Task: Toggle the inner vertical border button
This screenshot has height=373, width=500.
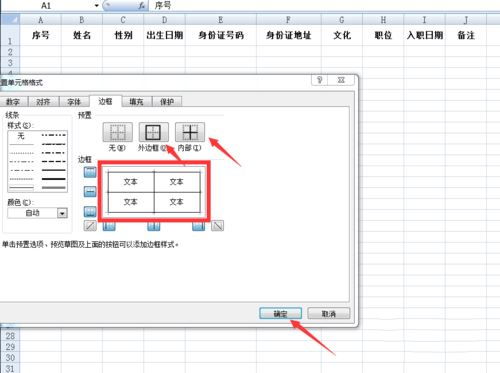Action: 154,226
